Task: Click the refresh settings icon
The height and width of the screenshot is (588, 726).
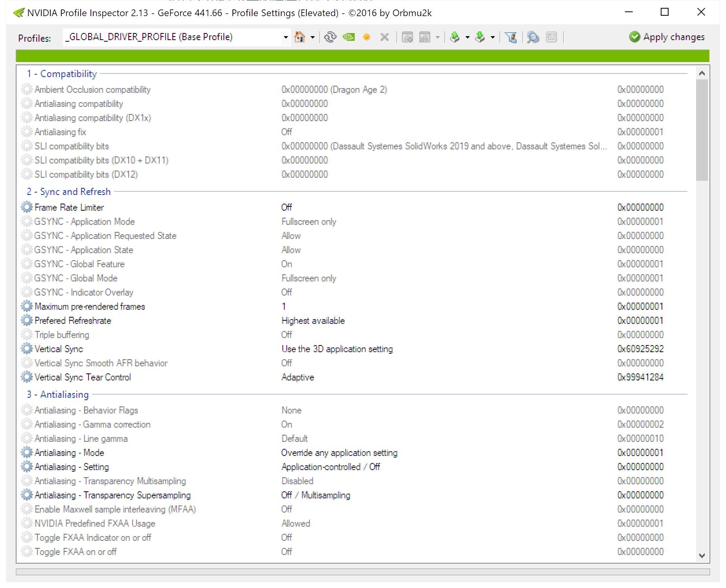Action: (x=330, y=37)
